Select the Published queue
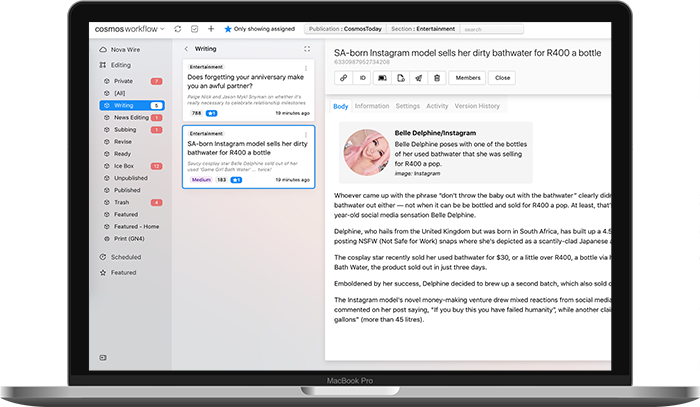 coord(133,190)
